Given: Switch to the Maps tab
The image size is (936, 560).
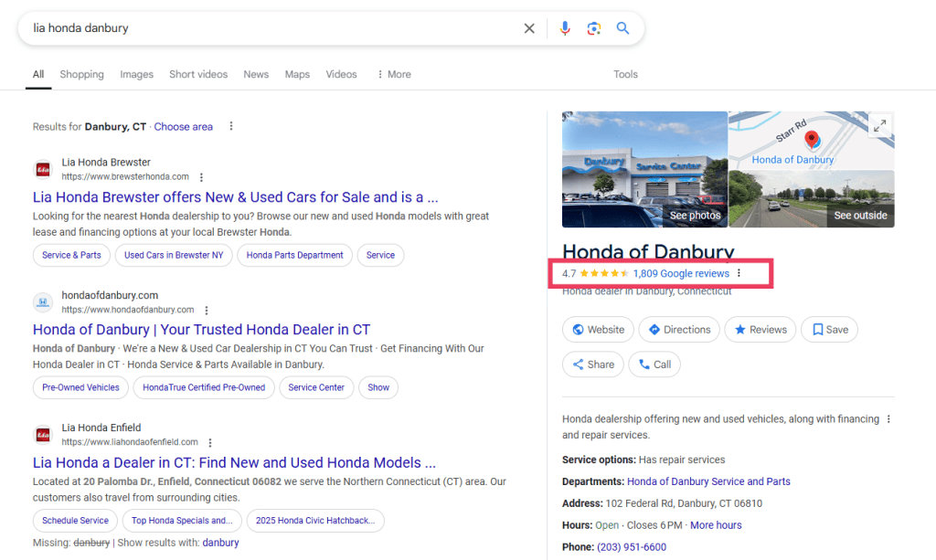Looking at the screenshot, I should pos(297,75).
